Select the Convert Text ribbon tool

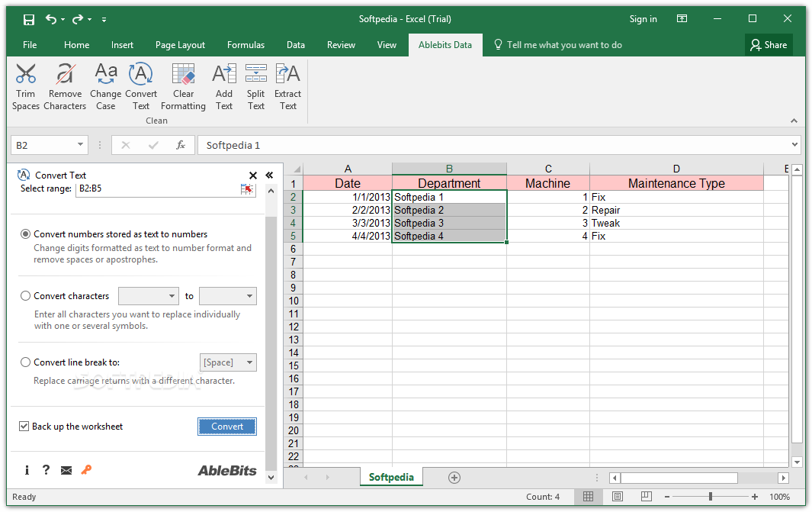141,86
